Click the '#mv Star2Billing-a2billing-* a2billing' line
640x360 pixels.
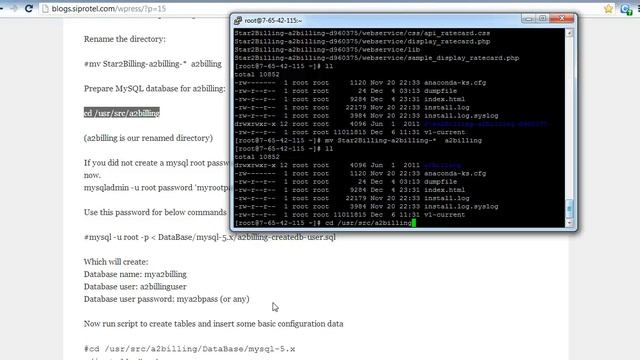tap(153, 64)
